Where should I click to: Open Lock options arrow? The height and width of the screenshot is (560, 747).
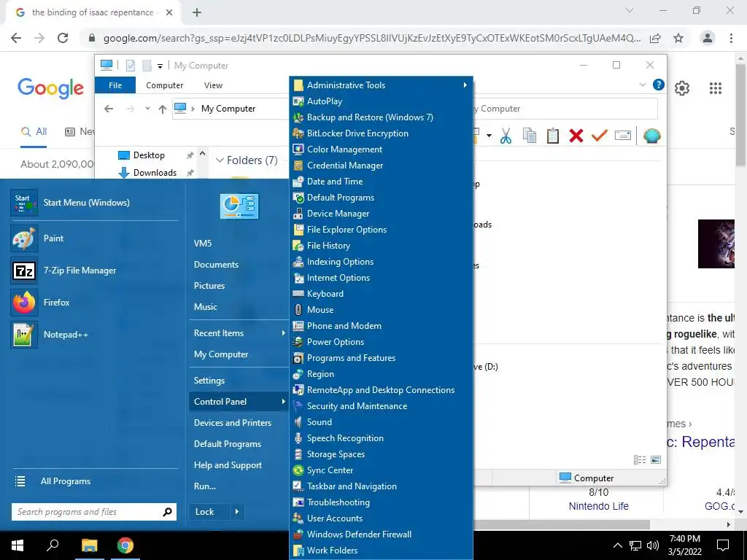point(237,512)
